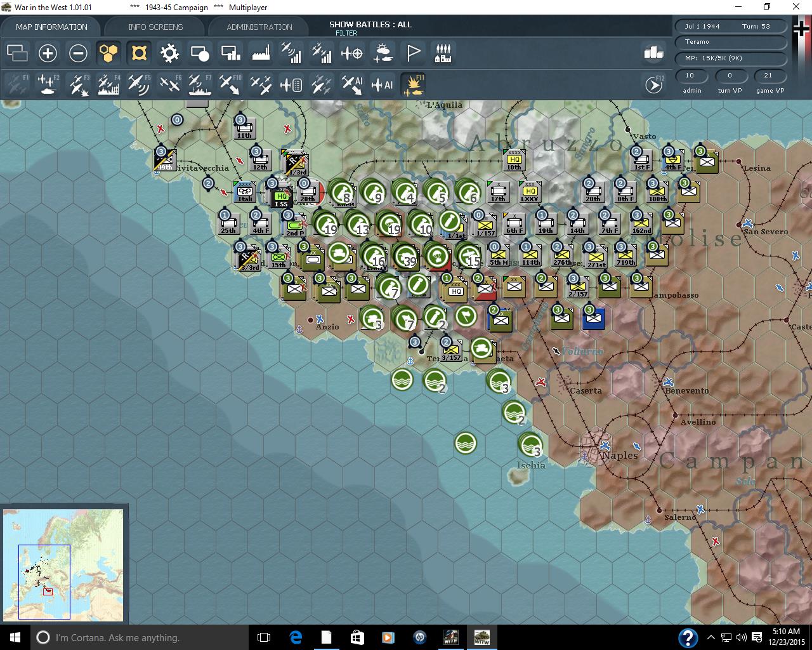This screenshot has height=650, width=812.
Task: Switch to the INFO SCREENS tab
Action: (155, 27)
